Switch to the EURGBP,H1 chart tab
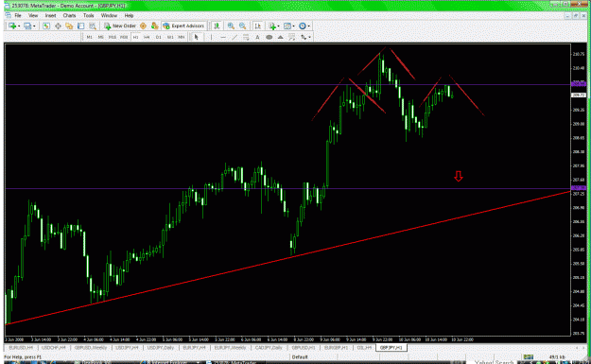 coord(337,347)
